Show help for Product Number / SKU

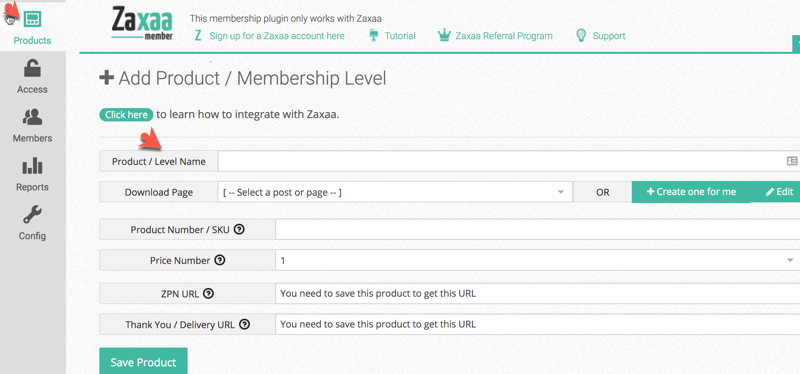(x=239, y=230)
